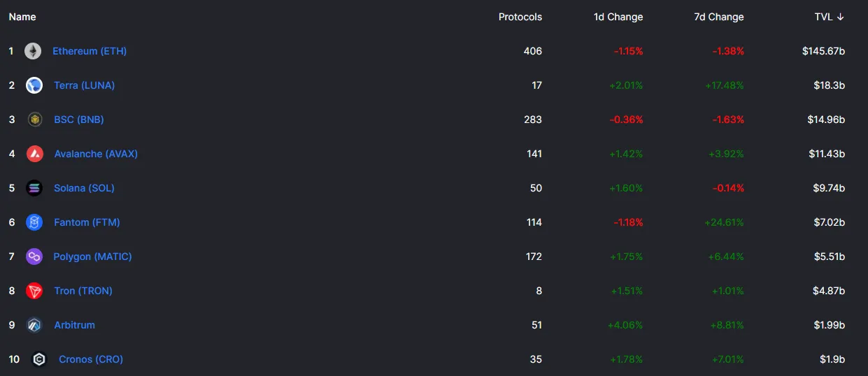Screen dimensions: 868x376
Task: Click the Polygon MATIC logo icon
Action: [34, 256]
